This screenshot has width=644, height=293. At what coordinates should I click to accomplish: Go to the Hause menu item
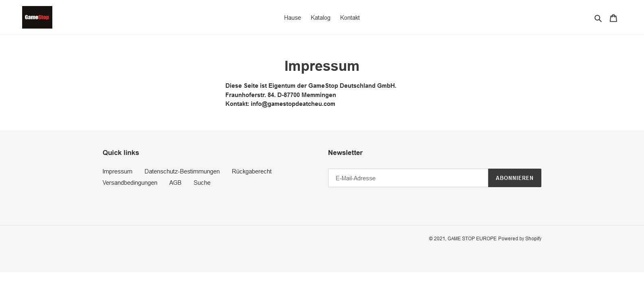pos(293,18)
